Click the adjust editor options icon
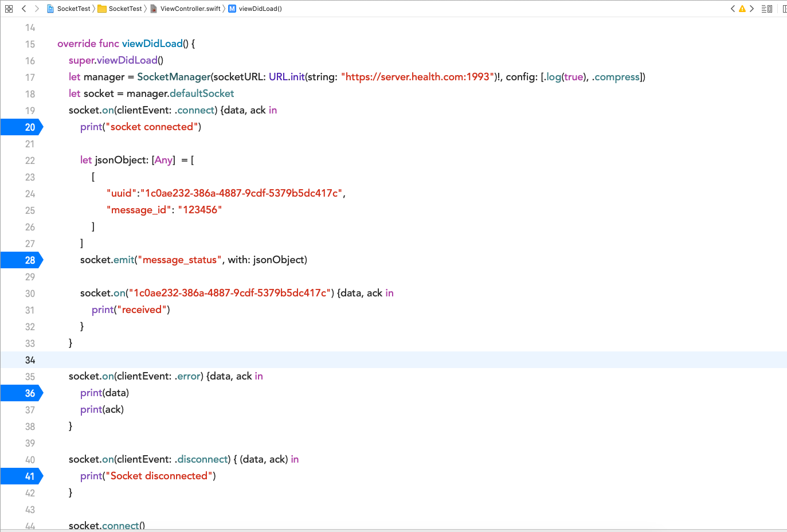 click(766, 9)
